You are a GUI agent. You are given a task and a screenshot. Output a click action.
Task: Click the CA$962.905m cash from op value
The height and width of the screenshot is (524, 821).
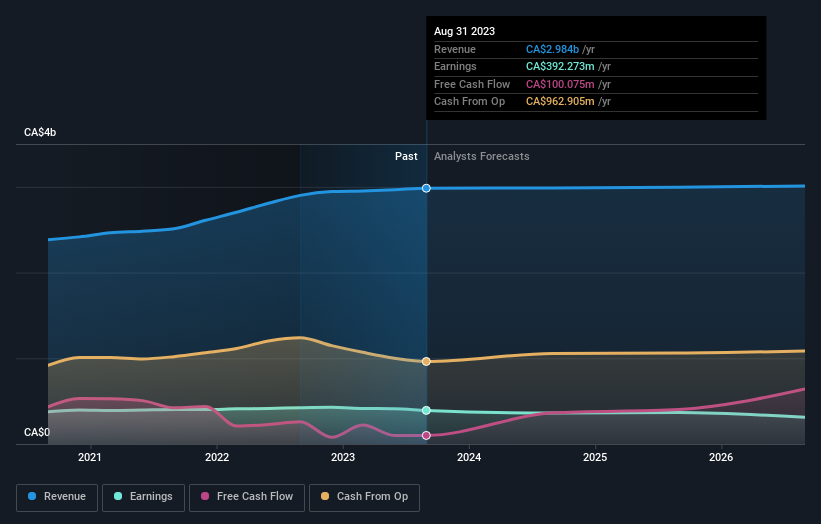click(x=560, y=102)
